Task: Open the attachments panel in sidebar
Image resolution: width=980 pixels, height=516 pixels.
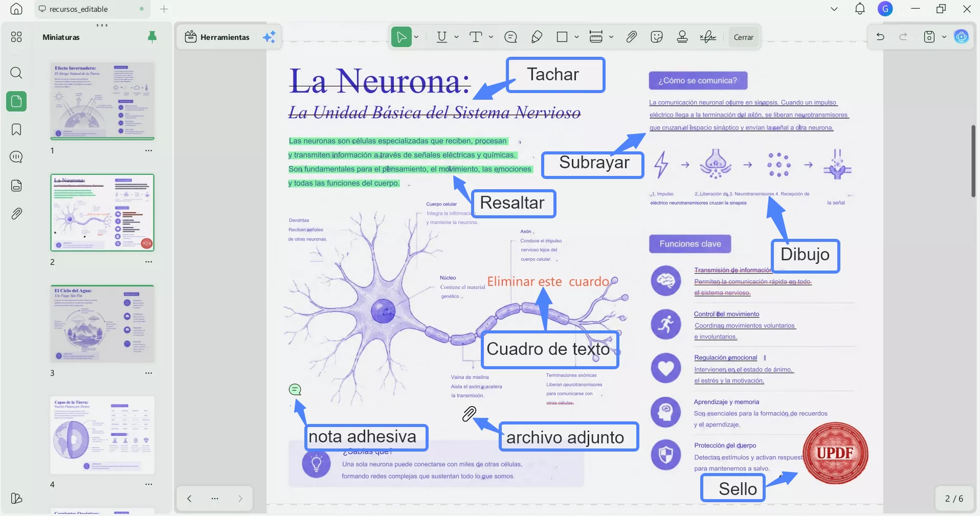Action: (x=16, y=213)
